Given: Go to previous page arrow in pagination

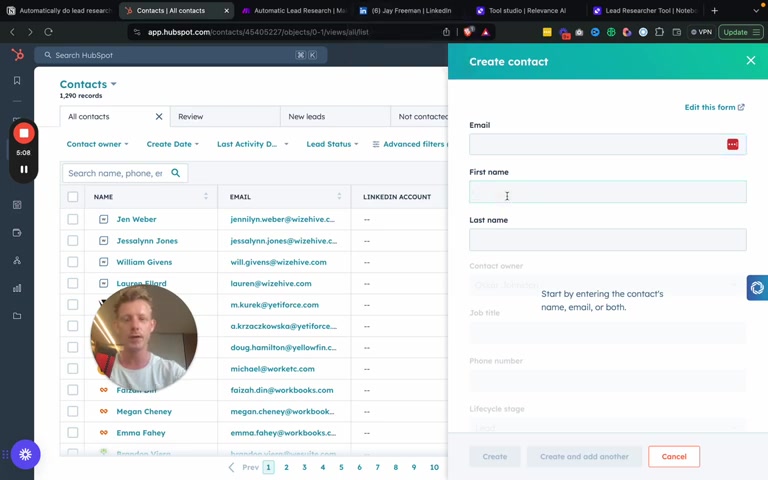Looking at the screenshot, I should point(232,467).
